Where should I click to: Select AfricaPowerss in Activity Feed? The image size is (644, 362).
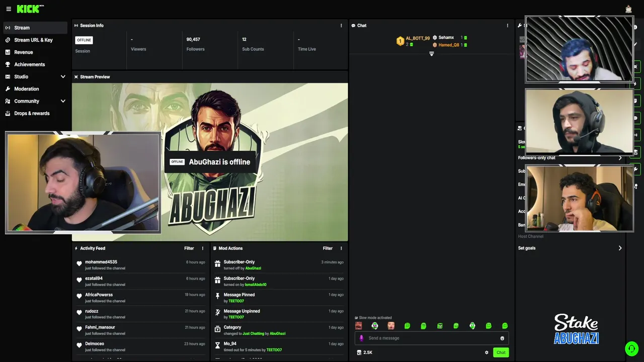(x=99, y=295)
